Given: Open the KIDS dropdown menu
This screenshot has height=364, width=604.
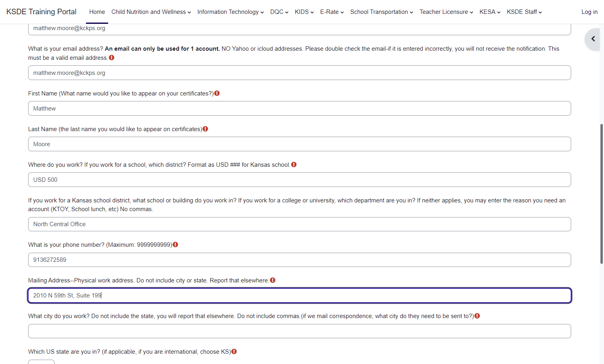Looking at the screenshot, I should click(304, 12).
